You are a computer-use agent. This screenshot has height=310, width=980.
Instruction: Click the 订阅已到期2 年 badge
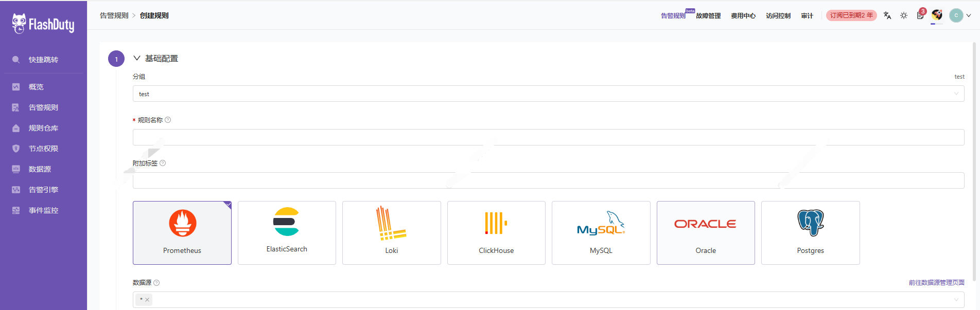point(851,15)
